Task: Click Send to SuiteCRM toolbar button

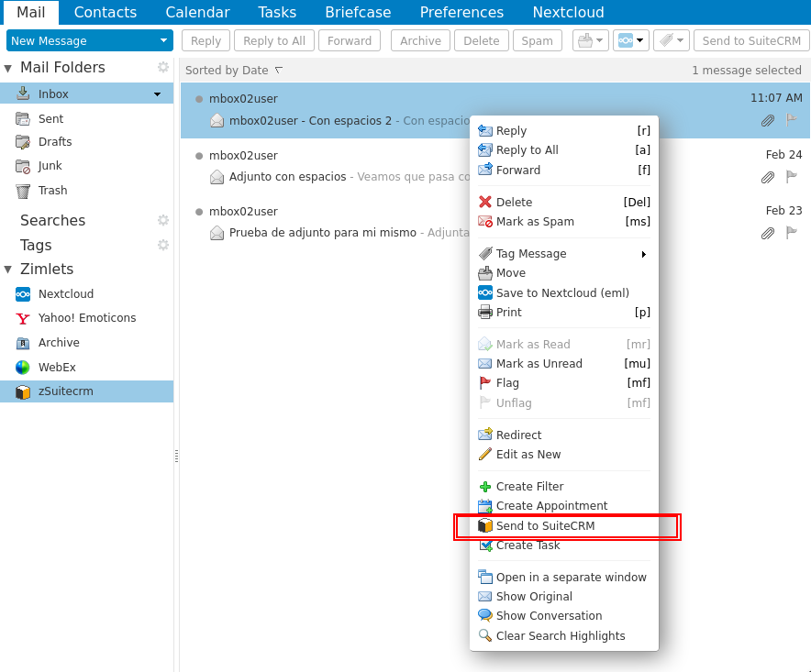Action: tap(751, 40)
